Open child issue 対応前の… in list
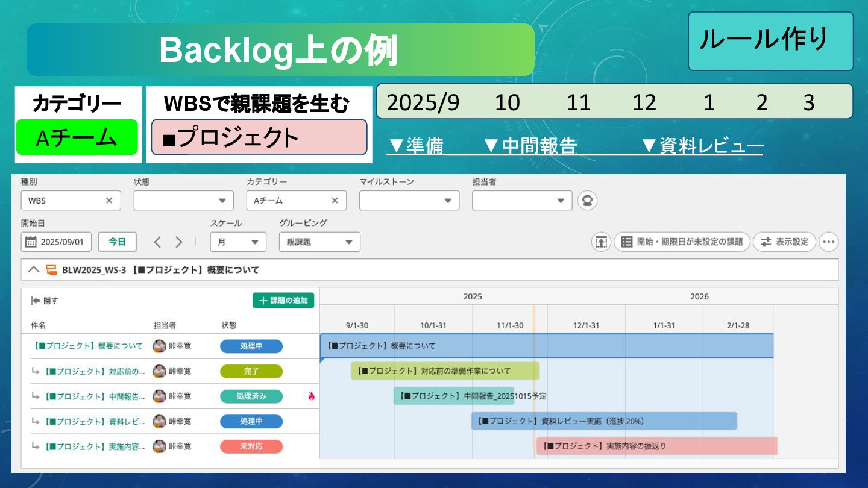868x488 pixels. pyautogui.click(x=94, y=371)
